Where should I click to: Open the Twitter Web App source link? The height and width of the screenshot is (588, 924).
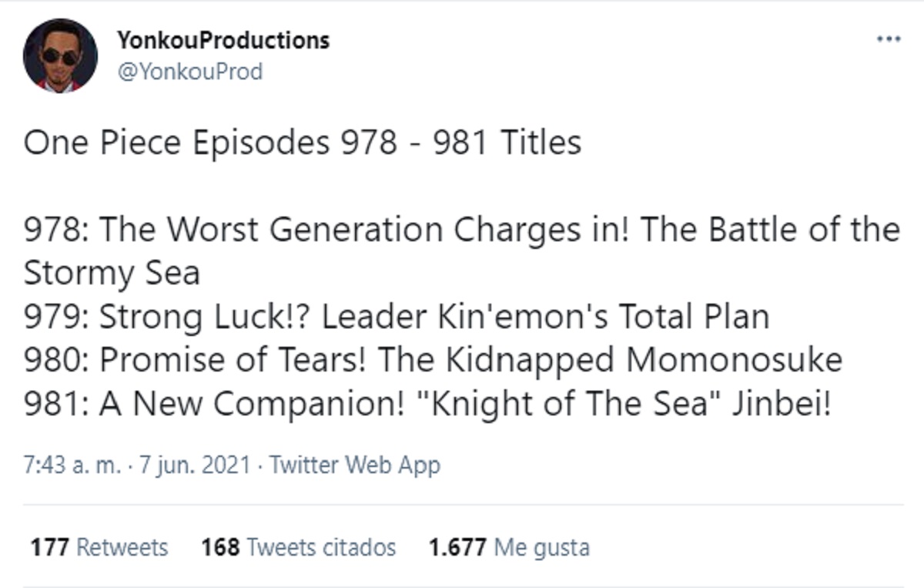[x=355, y=465]
